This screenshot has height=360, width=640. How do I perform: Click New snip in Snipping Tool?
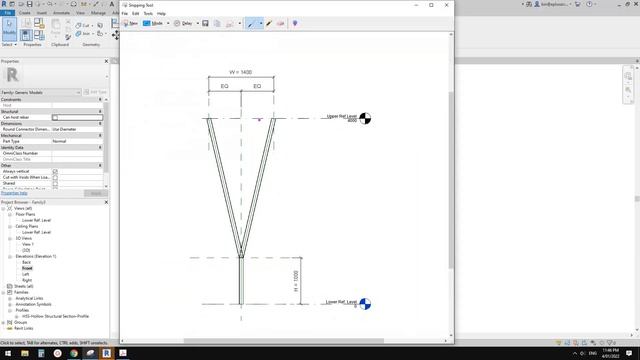pos(131,24)
